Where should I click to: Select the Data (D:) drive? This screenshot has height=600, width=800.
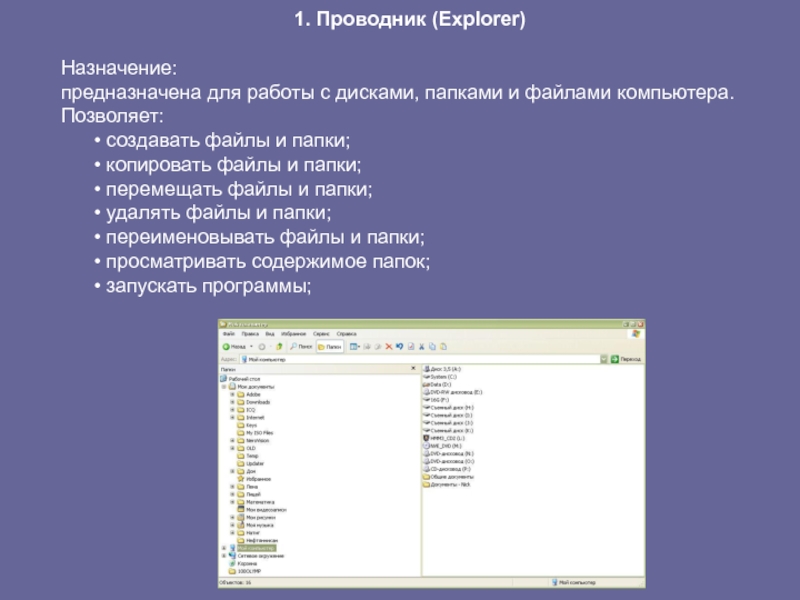pos(438,384)
